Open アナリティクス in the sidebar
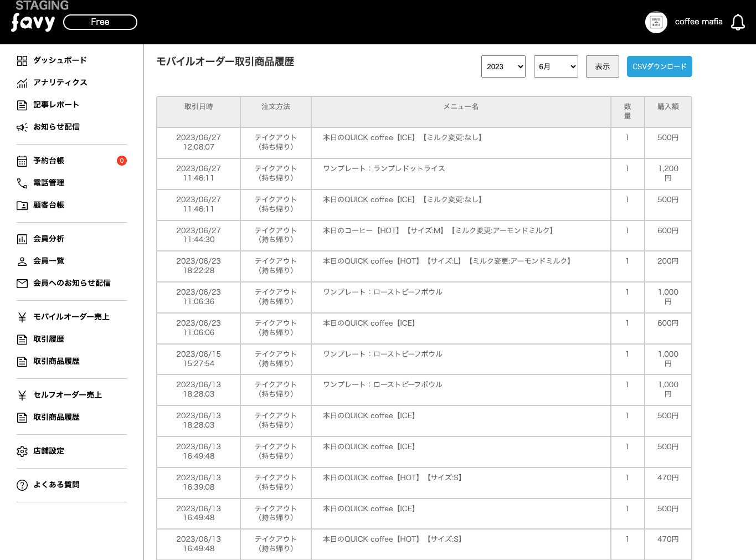 [60, 83]
